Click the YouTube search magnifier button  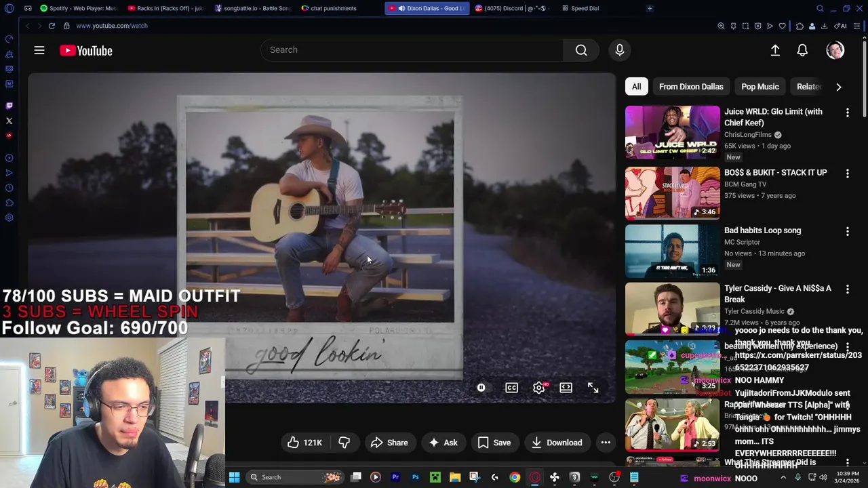click(581, 50)
